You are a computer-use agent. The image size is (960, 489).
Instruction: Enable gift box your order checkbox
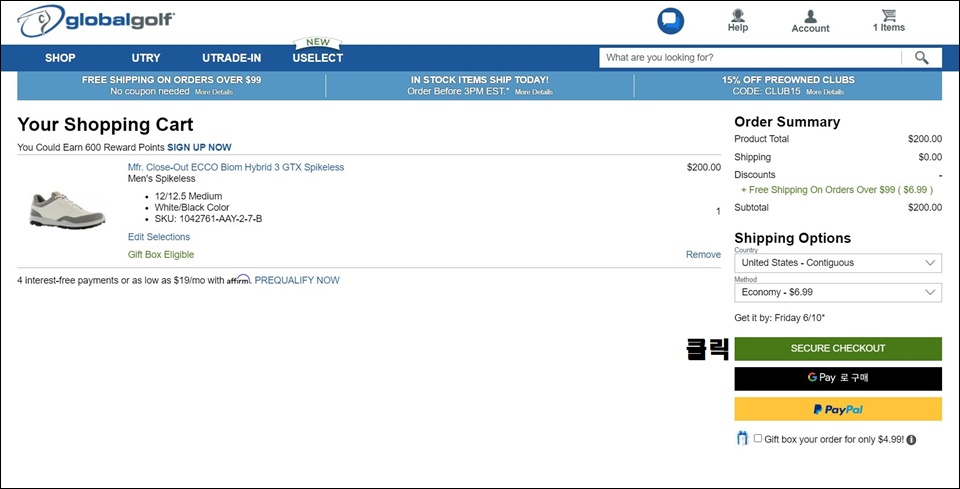[758, 438]
